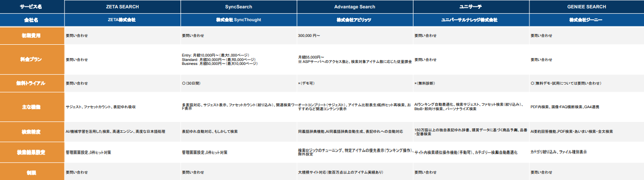Viewport: 644px width, 180px height.
Task: Select the 料金プラン row label
Action: pyautogui.click(x=32, y=60)
